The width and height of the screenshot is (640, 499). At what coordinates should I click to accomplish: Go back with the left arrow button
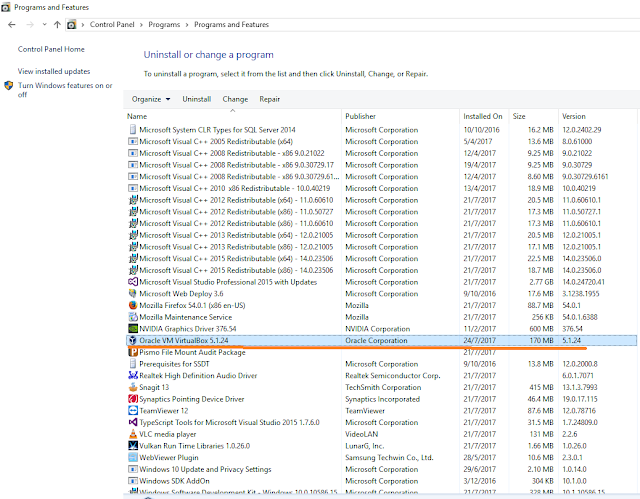(x=12, y=24)
